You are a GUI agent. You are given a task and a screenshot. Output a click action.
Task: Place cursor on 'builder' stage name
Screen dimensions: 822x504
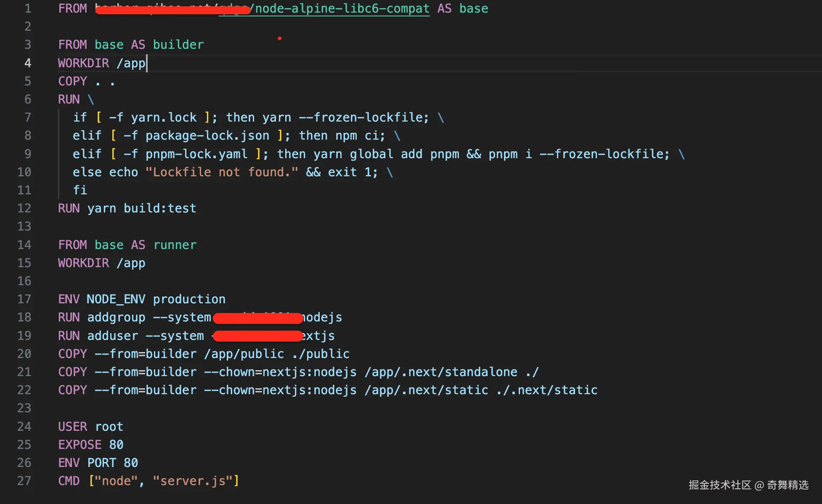click(178, 45)
